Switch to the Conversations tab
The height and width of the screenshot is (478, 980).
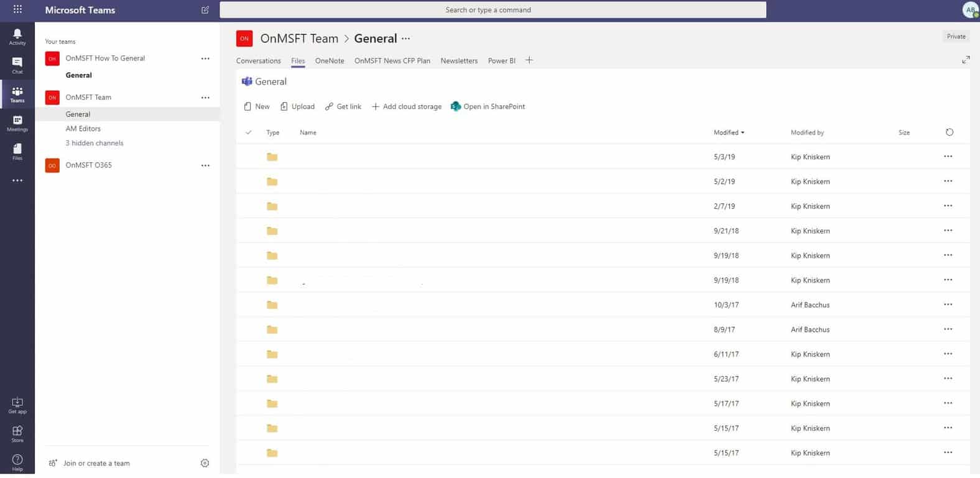(x=258, y=61)
